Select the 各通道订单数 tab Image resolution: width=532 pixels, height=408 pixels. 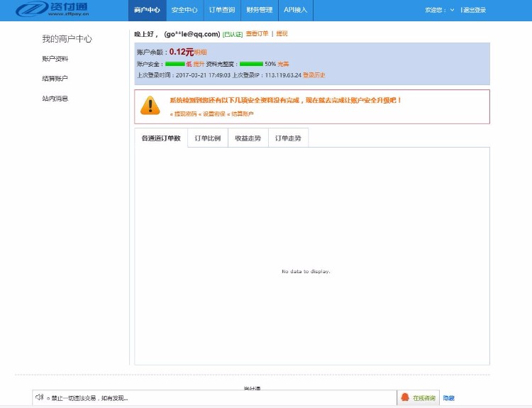[161, 138]
